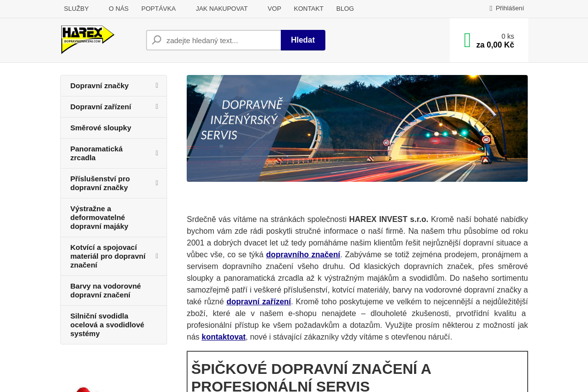Open the O NÁS page
Image resolution: width=588 pixels, height=392 pixels.
click(119, 8)
